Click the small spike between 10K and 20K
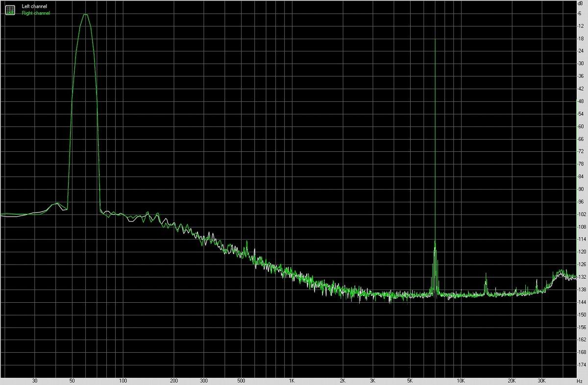Viewport: 588px width, 385px height. 486,284
